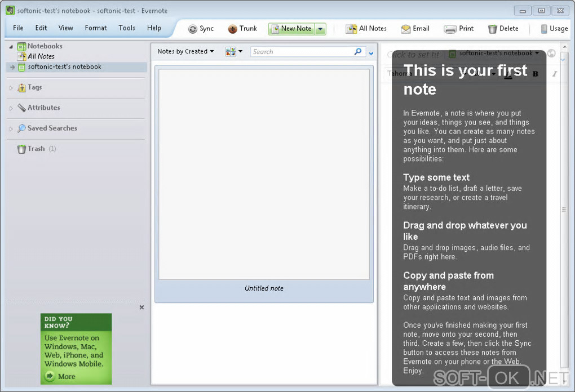Image resolution: width=575 pixels, height=392 pixels.
Task: Open the New Note dropdown arrow
Action: tap(321, 29)
